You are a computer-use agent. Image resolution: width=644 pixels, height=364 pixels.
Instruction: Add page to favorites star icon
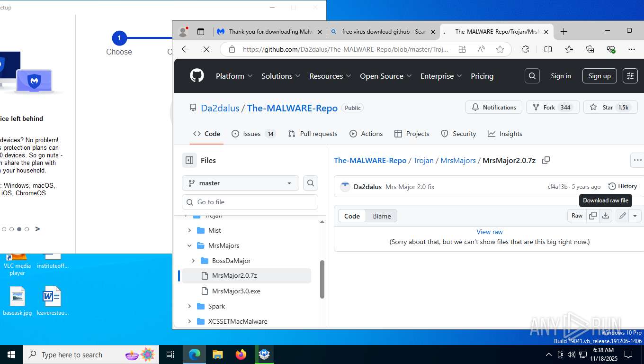pyautogui.click(x=500, y=49)
